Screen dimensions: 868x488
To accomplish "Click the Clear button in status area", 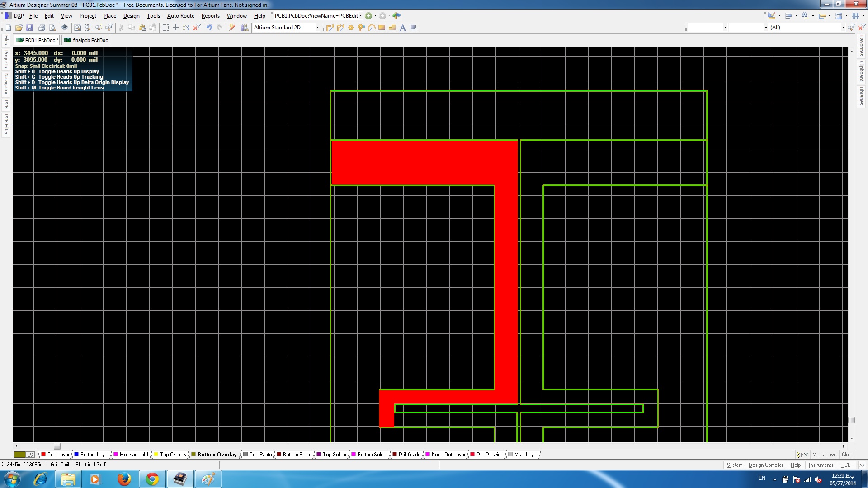I will coord(847,455).
